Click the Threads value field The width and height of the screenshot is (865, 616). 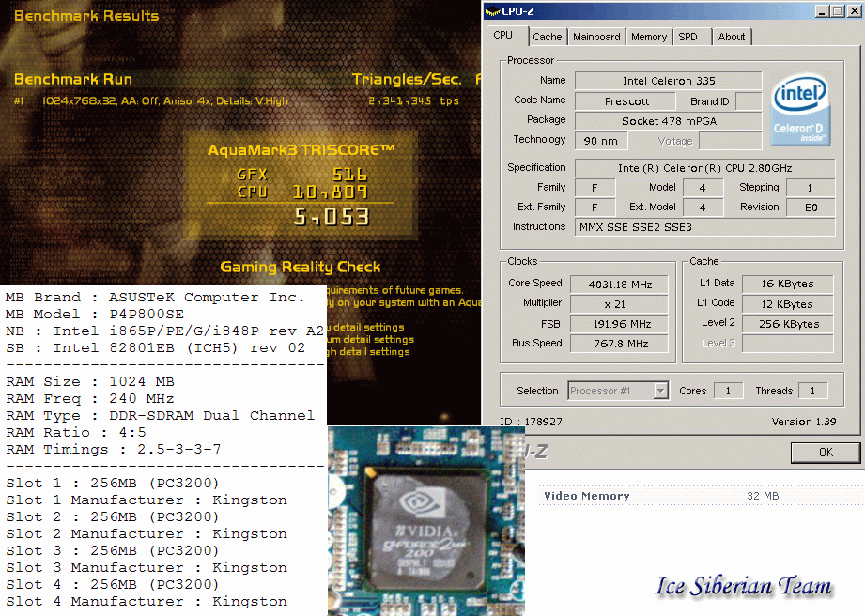point(812,391)
